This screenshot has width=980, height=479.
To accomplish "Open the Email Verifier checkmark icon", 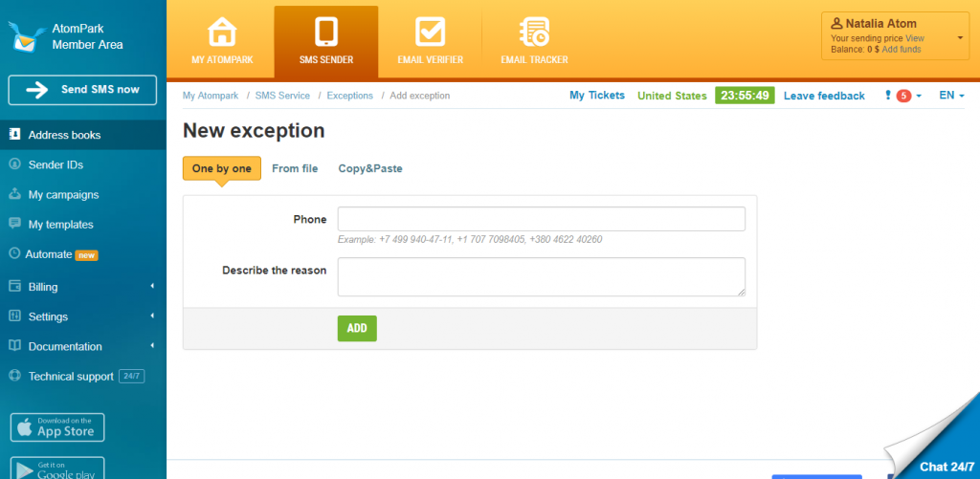I will pyautogui.click(x=430, y=32).
